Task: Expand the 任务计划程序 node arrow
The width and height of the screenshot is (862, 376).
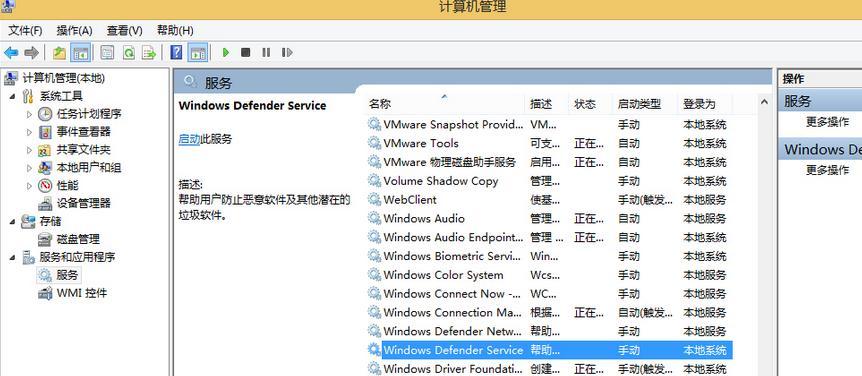Action: coord(30,114)
